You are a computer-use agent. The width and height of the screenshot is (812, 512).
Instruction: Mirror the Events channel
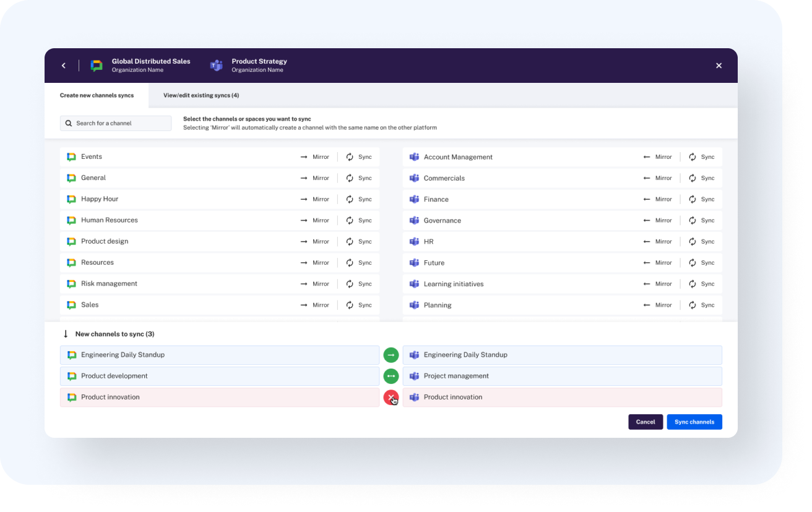(x=314, y=157)
